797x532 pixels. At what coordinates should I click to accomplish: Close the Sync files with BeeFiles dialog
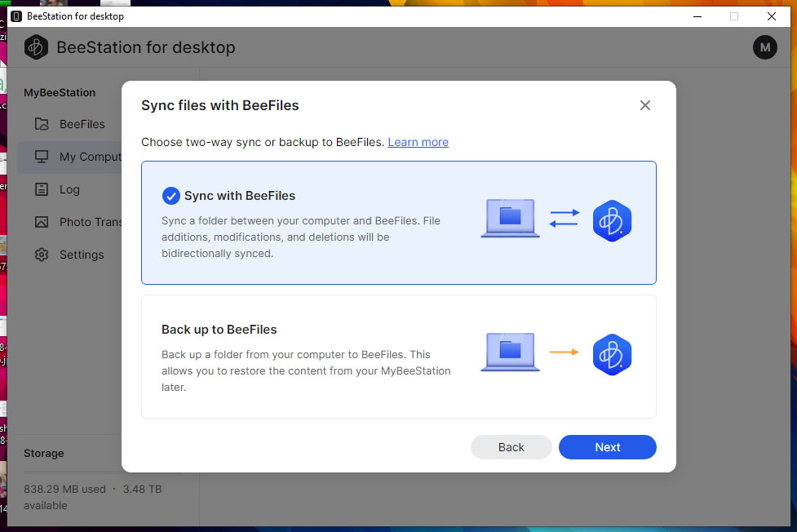tap(644, 105)
